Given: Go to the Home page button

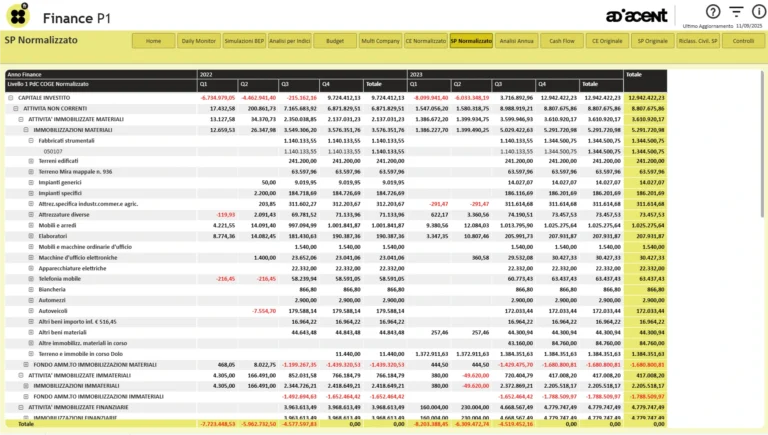Looking at the screenshot, I should [153, 41].
